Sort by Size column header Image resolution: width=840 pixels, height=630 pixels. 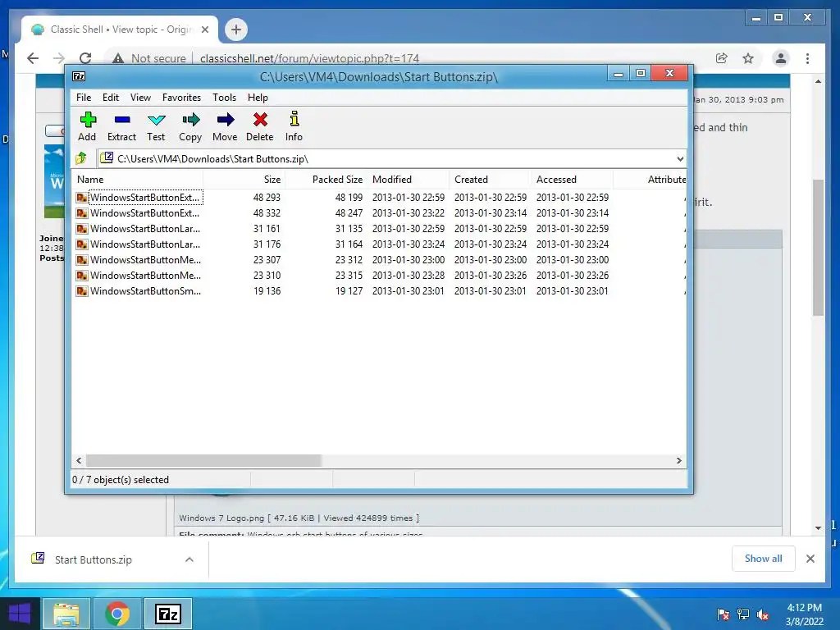pos(244,180)
